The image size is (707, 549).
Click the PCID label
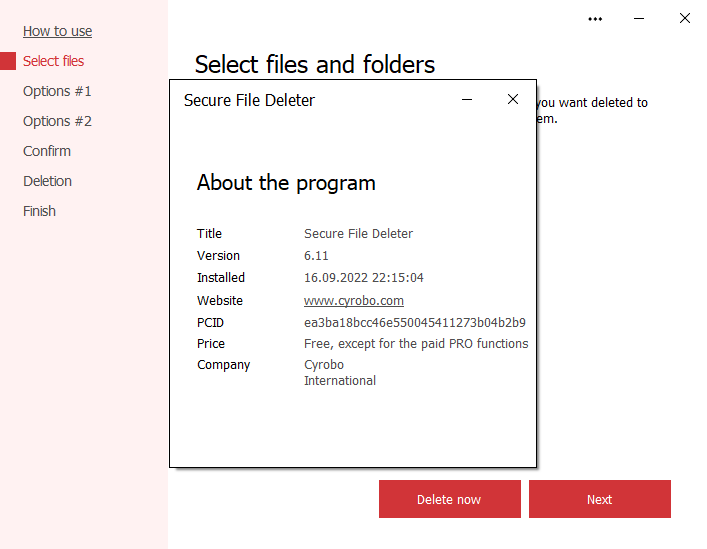pos(210,323)
